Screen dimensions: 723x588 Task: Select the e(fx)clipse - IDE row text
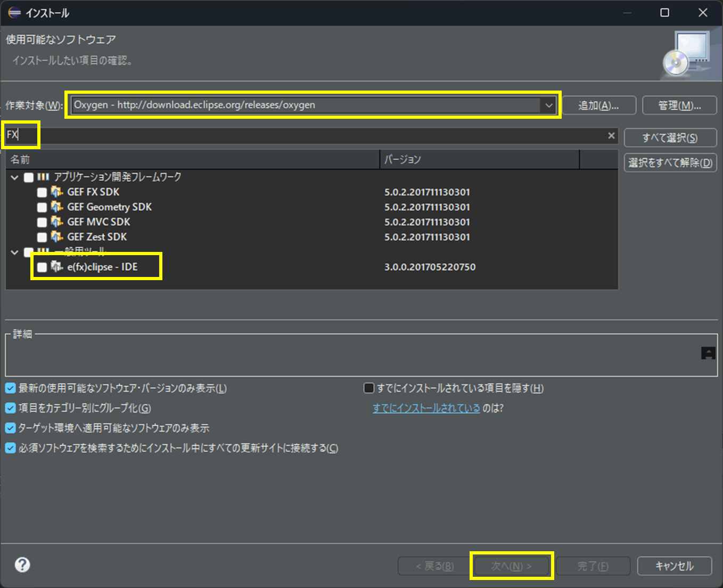point(102,267)
